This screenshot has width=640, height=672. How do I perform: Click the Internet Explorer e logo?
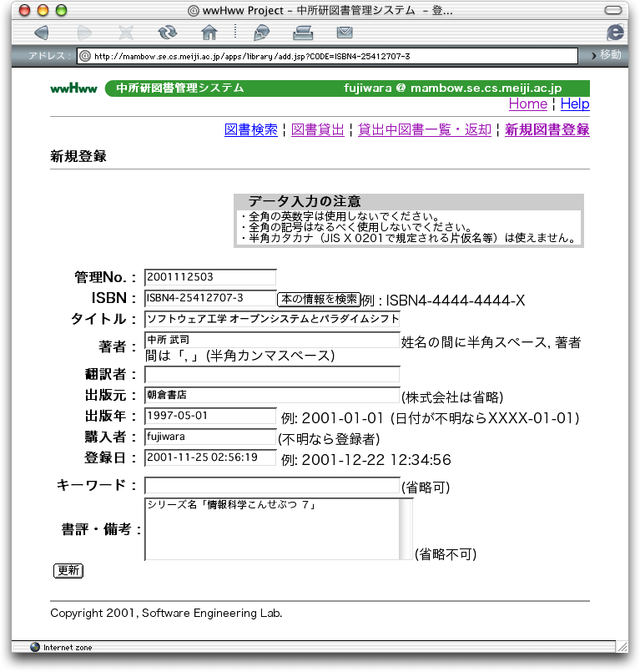pyautogui.click(x=615, y=33)
